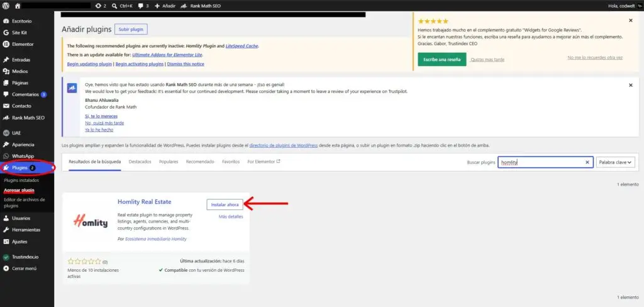Click Instalar ahora for Homlity

coord(225,204)
